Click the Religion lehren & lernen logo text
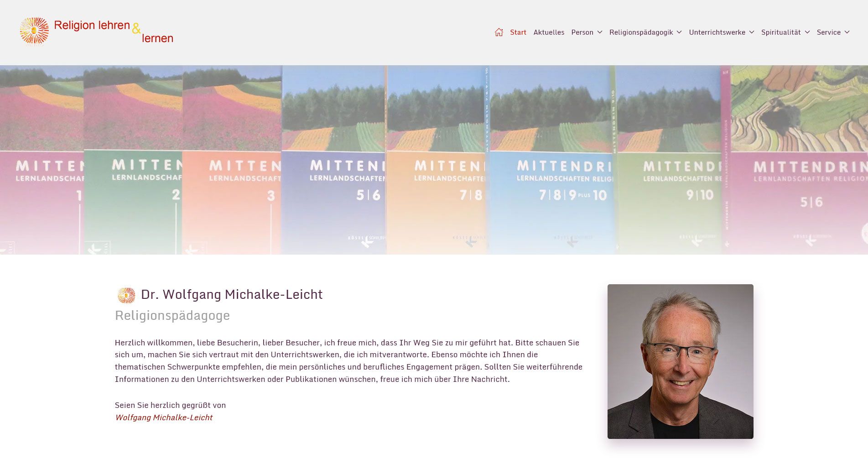Viewport: 868px width, 464px height. tap(114, 31)
